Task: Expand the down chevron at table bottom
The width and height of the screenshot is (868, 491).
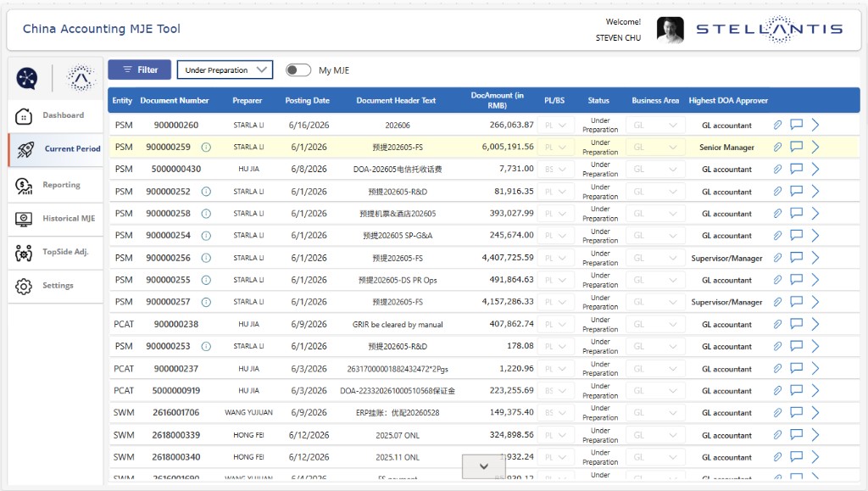Action: click(484, 466)
